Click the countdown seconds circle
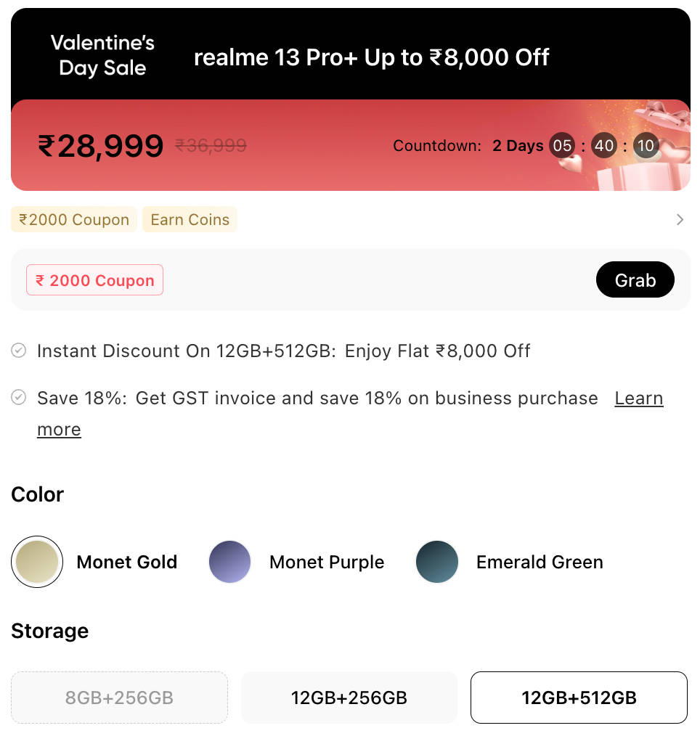 coord(645,146)
